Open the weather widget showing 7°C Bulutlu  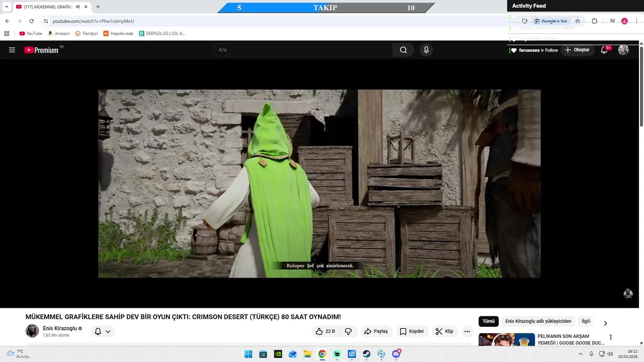tap(18, 354)
